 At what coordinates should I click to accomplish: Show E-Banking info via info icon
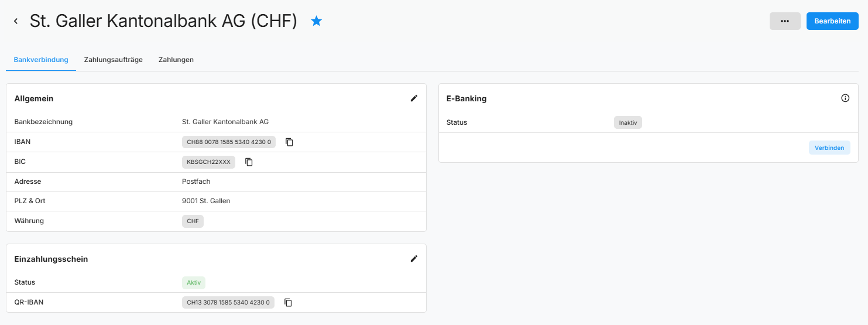(x=845, y=98)
